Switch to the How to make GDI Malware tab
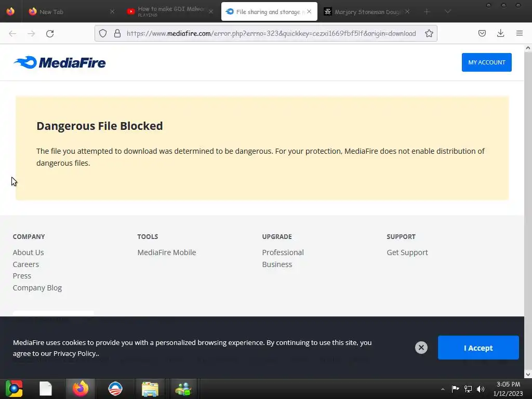Screen dimensions: 532x399 (170, 11)
